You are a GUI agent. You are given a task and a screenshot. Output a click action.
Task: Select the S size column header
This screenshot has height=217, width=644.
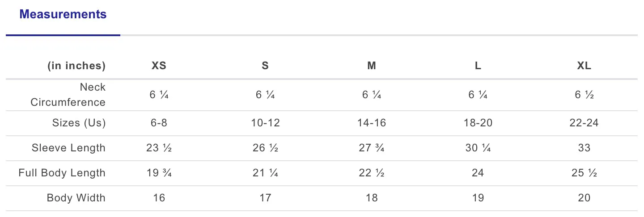click(x=265, y=66)
